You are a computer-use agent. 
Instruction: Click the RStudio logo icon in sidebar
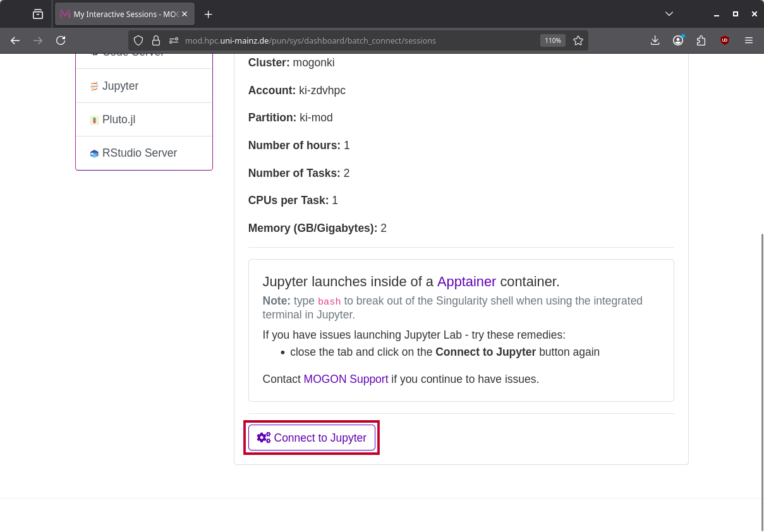(94, 154)
